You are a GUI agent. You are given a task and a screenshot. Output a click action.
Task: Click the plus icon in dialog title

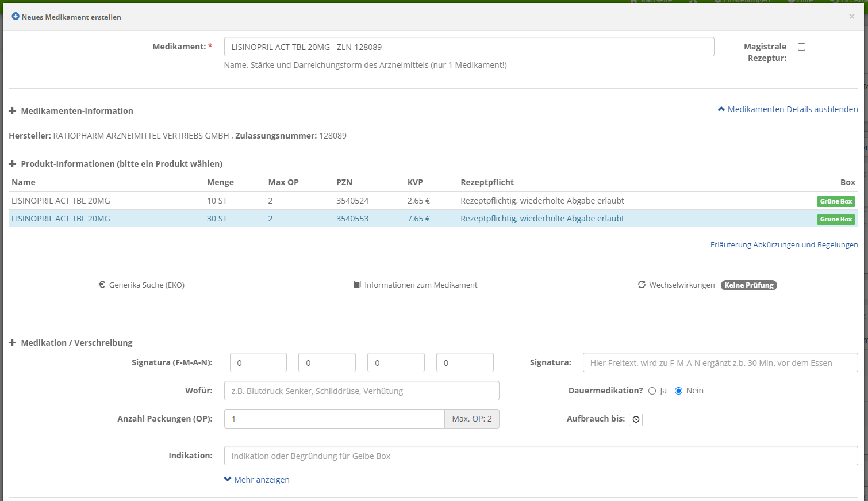coord(16,17)
